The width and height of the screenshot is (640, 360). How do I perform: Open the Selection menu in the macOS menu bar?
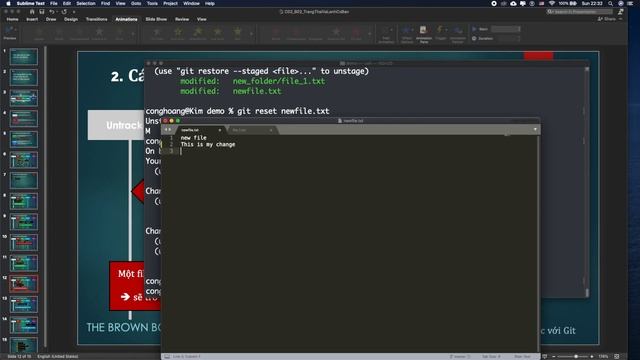point(86,3)
